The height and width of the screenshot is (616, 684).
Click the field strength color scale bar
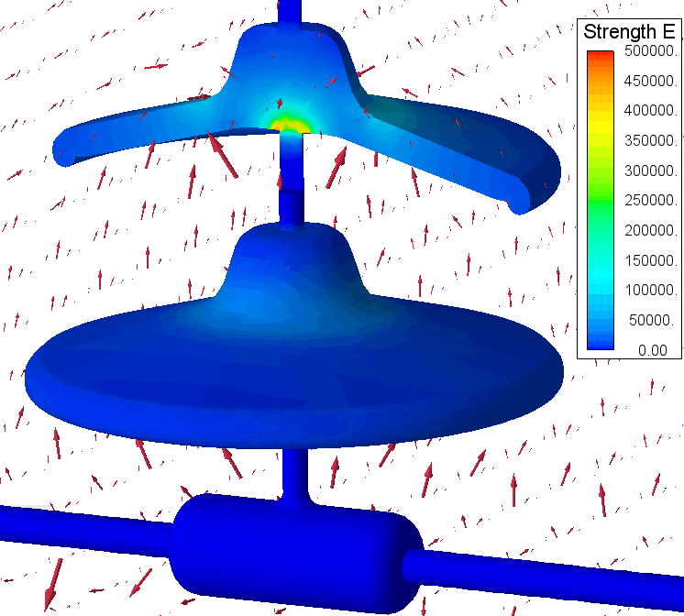point(601,200)
